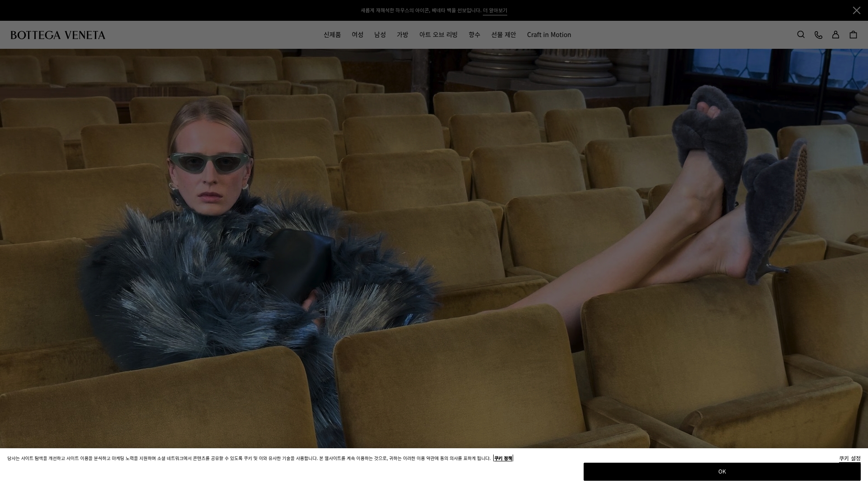Open the account profile icon

[x=835, y=35]
